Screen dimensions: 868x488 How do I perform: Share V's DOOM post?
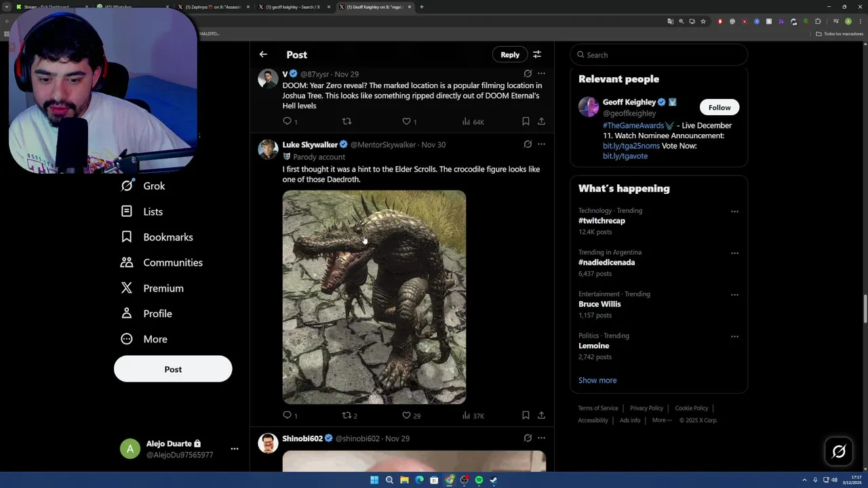coord(541,121)
